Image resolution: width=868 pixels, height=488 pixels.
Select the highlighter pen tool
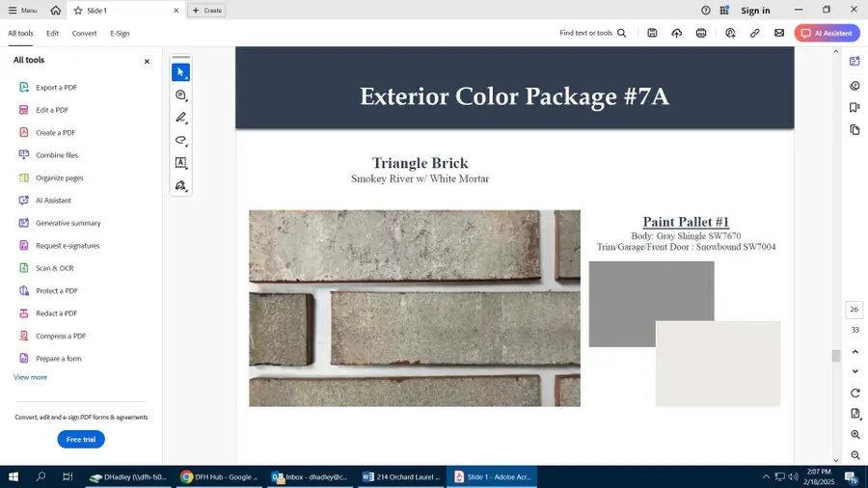[x=180, y=118]
